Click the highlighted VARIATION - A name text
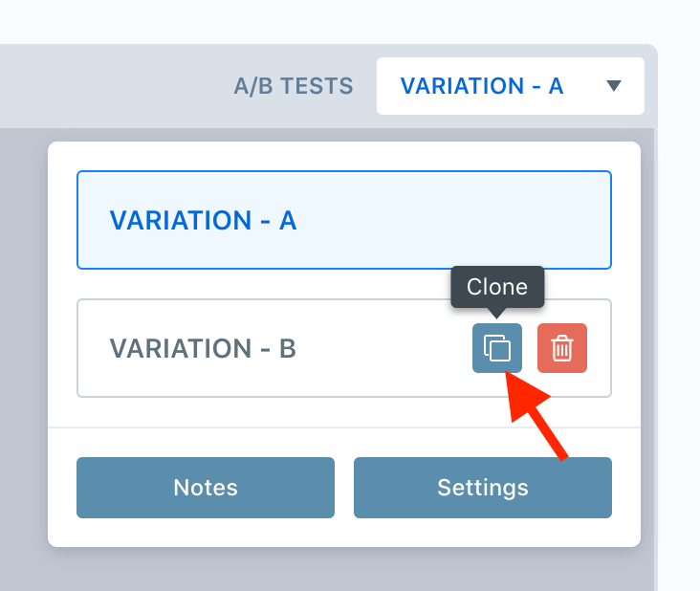Viewport: 700px width, 591px height. coord(203,220)
